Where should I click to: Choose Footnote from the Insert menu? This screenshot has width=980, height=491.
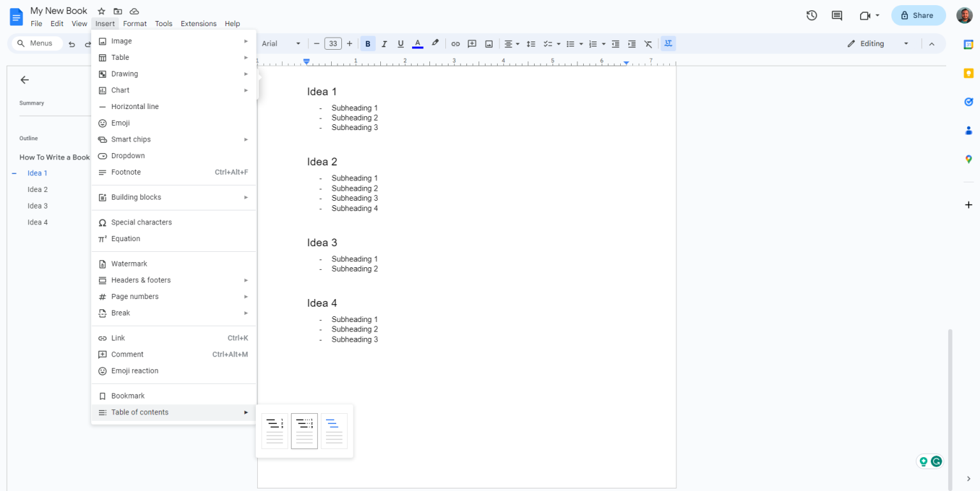point(126,172)
